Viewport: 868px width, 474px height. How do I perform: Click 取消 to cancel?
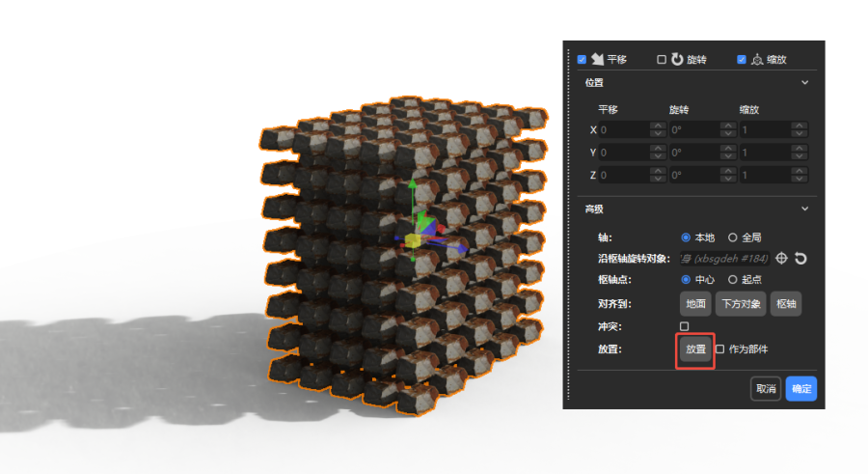pyautogui.click(x=766, y=389)
